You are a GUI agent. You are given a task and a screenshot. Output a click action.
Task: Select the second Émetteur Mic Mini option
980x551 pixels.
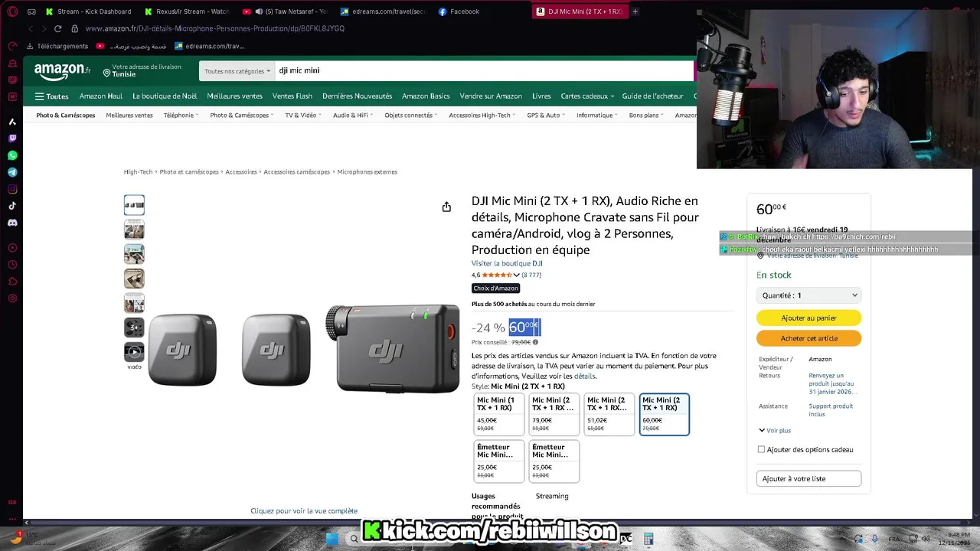point(554,461)
